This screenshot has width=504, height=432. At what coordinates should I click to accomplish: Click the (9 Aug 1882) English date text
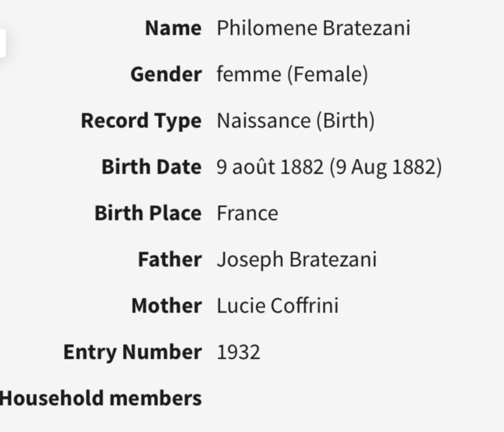click(386, 167)
